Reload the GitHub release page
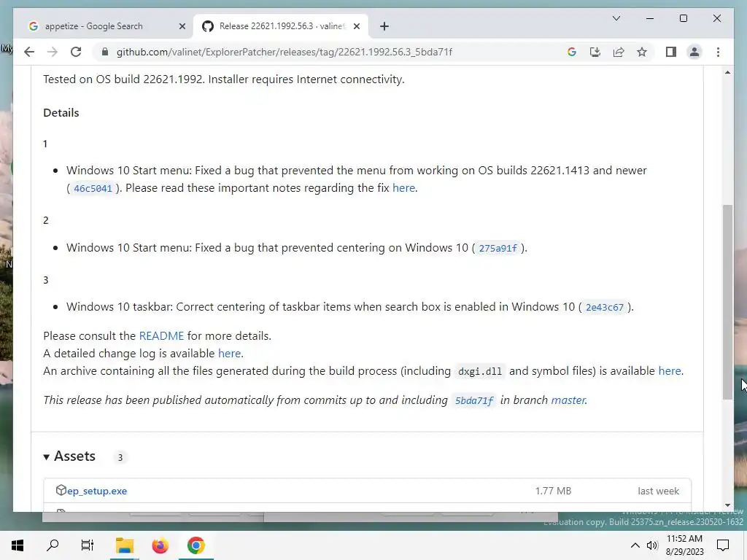747x560 pixels. [76, 52]
